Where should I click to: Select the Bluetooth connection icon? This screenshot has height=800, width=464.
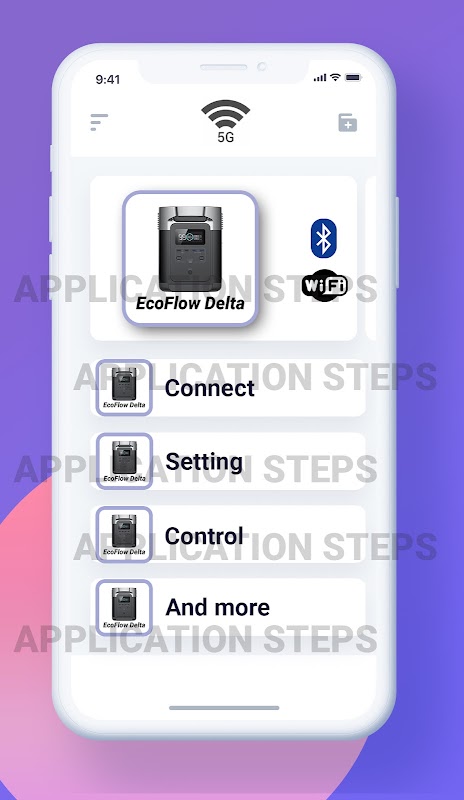(x=324, y=238)
